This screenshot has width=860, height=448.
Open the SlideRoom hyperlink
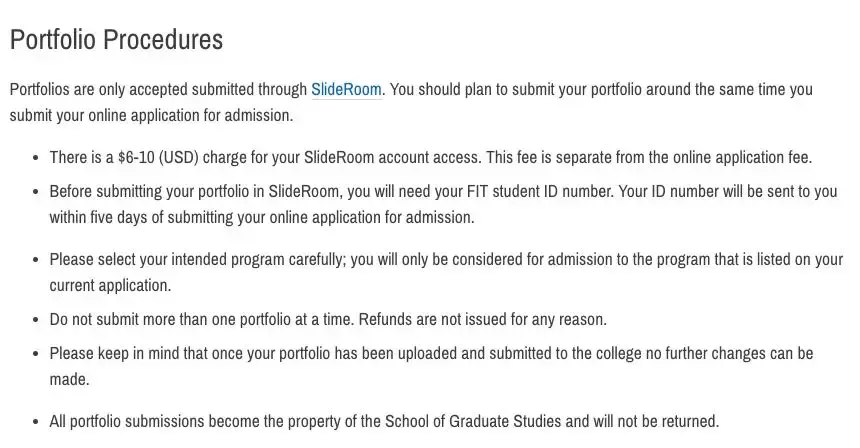point(346,89)
